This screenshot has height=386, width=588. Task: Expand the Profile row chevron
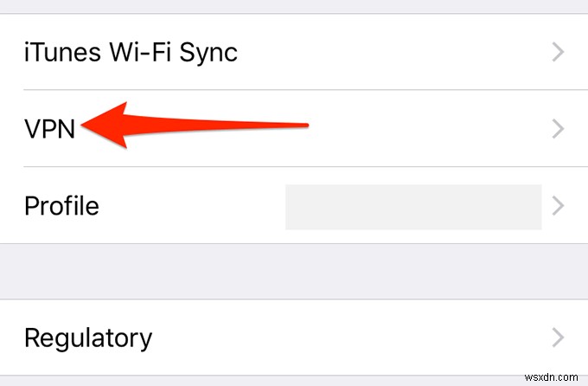(558, 206)
